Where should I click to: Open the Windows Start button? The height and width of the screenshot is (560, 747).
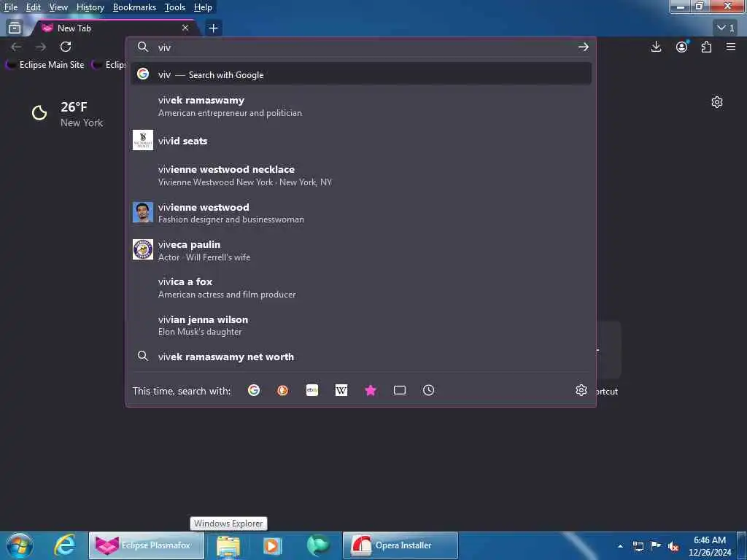click(20, 545)
